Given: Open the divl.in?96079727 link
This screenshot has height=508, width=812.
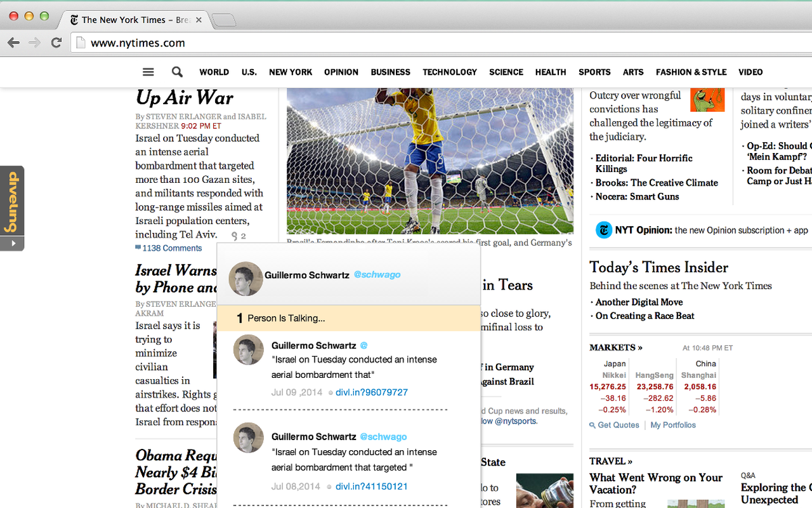Looking at the screenshot, I should tap(372, 392).
